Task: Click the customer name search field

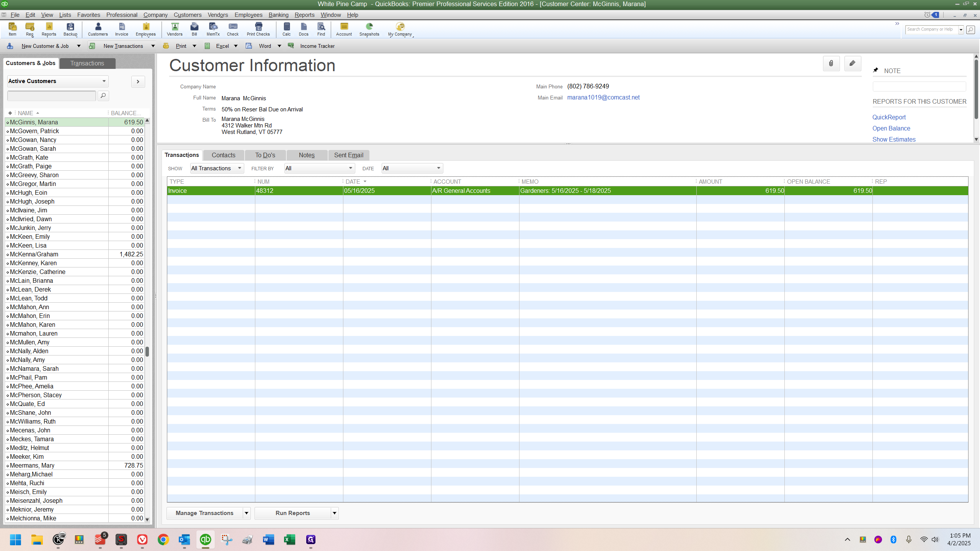Action: tap(52, 96)
